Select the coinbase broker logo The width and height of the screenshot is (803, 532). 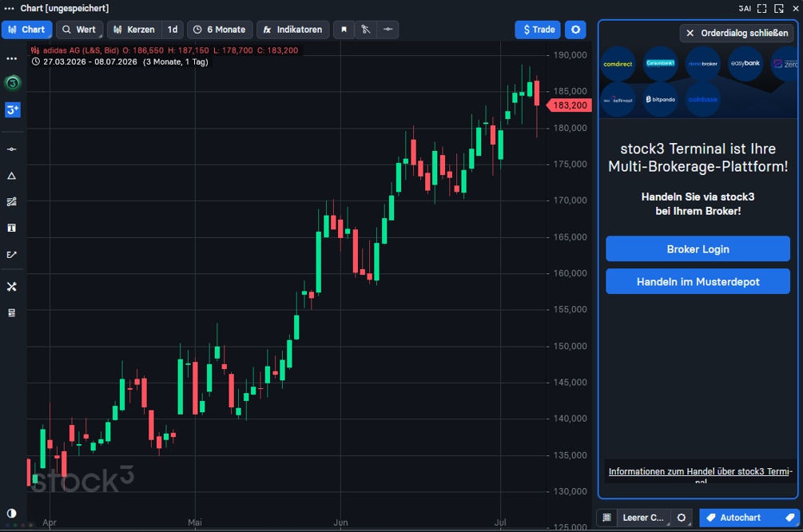[x=702, y=99]
